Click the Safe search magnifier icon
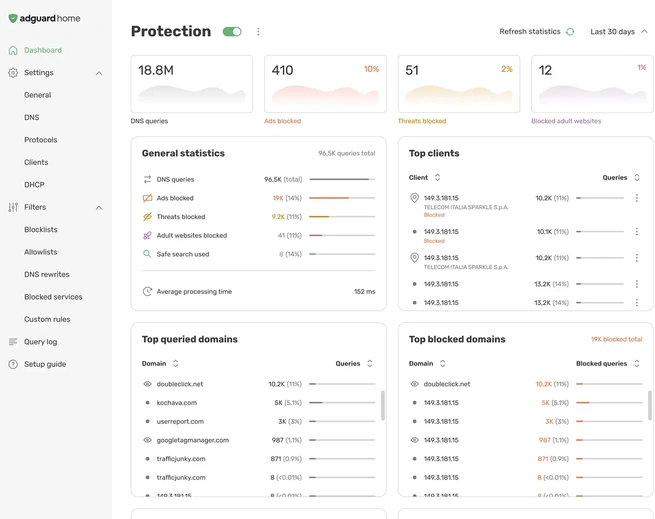The height and width of the screenshot is (519, 655). [147, 254]
